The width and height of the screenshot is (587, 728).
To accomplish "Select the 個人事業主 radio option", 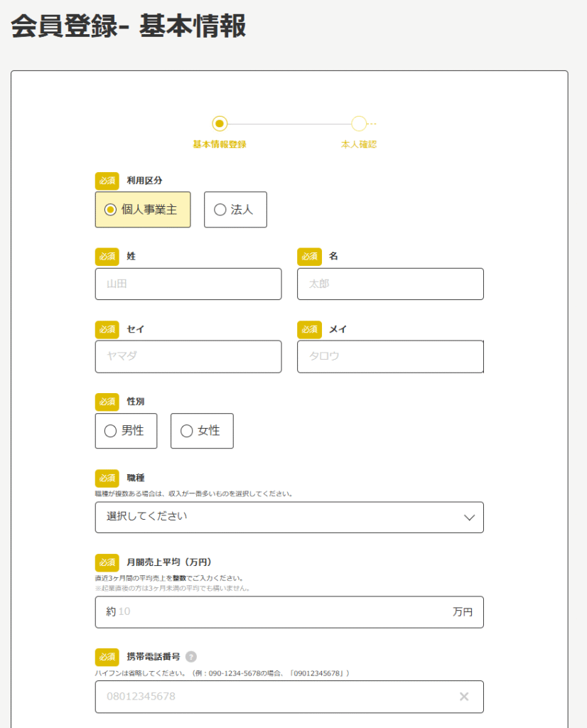I will click(143, 210).
